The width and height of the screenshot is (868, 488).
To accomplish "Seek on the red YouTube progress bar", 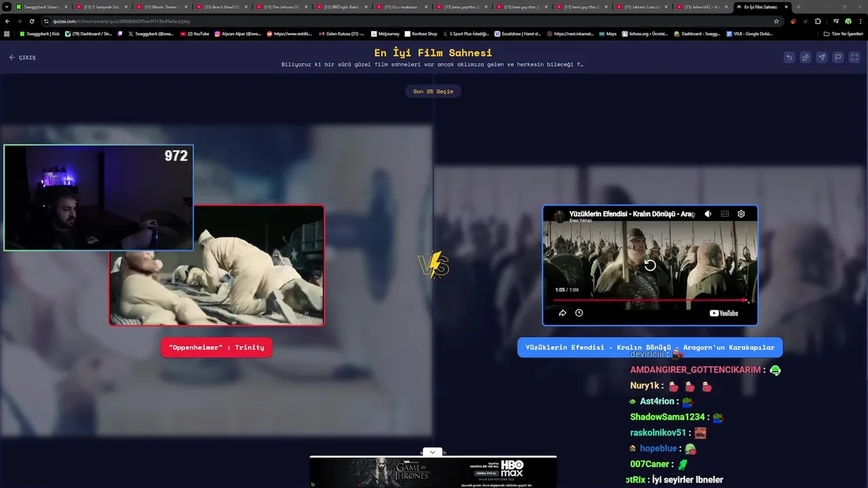I will (650, 300).
